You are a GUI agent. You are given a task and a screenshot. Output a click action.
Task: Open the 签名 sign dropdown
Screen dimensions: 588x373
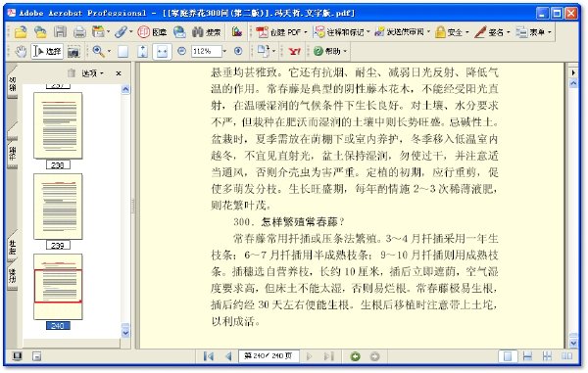492,32
